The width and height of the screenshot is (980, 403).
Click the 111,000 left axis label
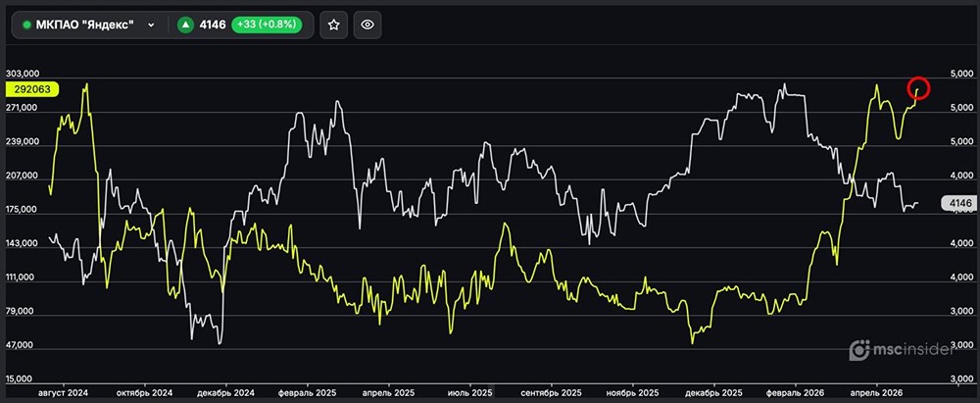coord(22,277)
